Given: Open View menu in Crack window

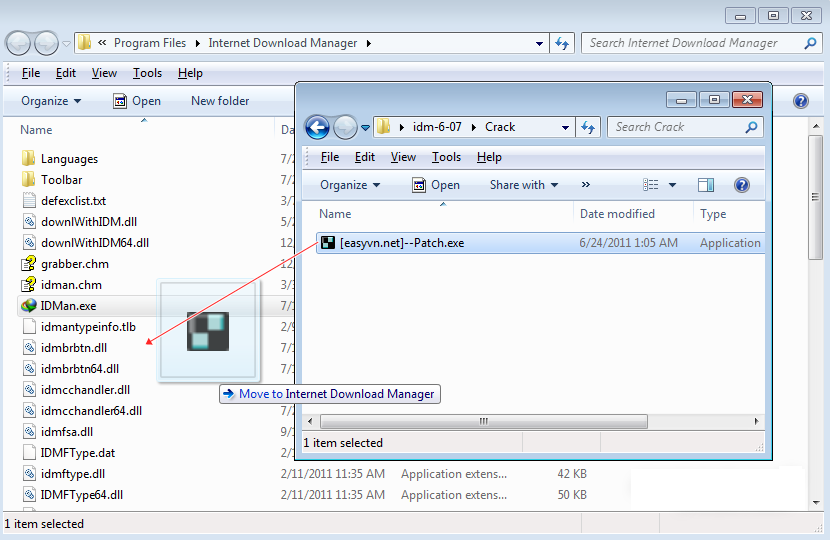Looking at the screenshot, I should click(x=403, y=157).
